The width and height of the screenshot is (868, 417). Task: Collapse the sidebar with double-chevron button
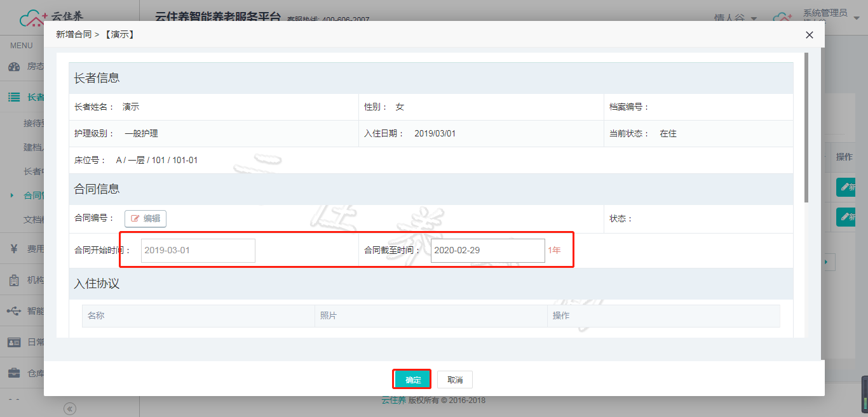pos(70,409)
